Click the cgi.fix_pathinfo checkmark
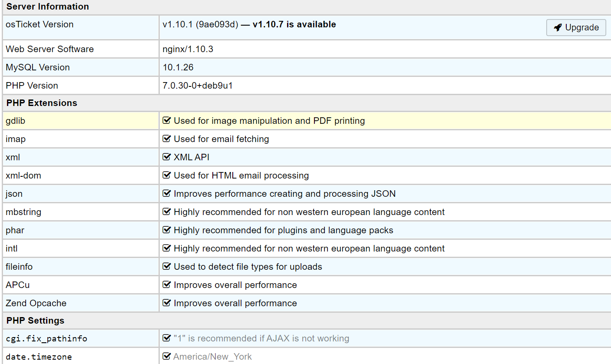This screenshot has height=364, width=611. (166, 338)
